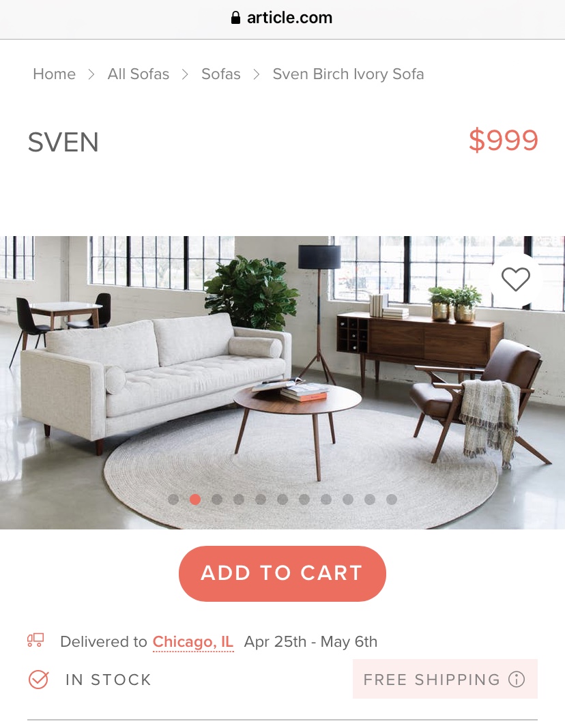Click the chevron after Home breadcrumb
This screenshot has width=565, height=728.
click(91, 74)
